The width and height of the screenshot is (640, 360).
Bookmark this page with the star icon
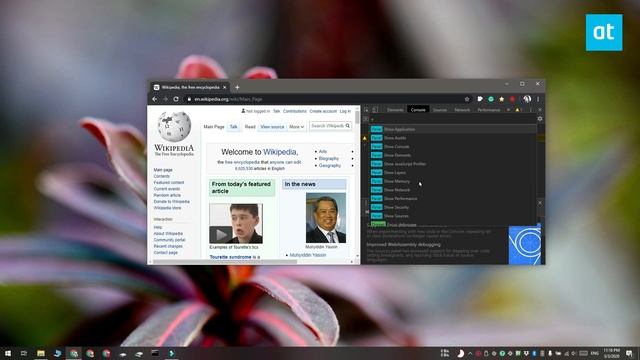coord(467,99)
